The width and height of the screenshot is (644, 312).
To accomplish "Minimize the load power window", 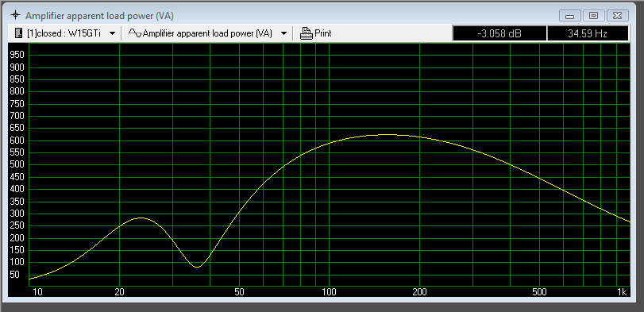I will click(569, 16).
